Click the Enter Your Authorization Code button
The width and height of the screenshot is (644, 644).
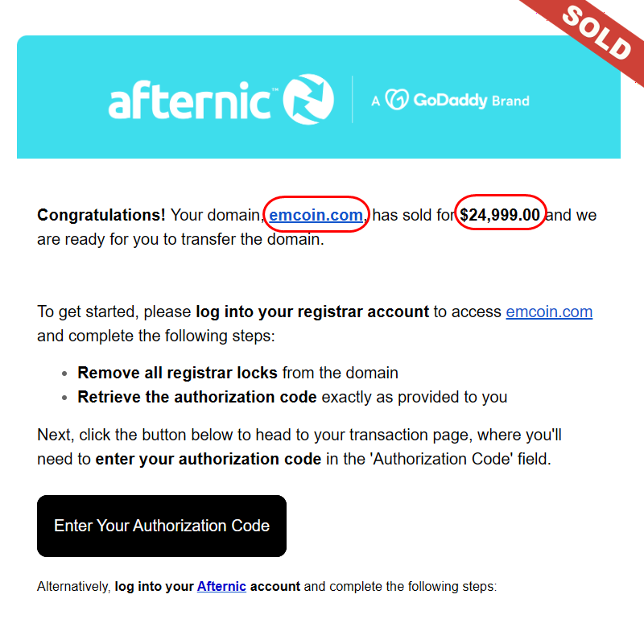(162, 526)
